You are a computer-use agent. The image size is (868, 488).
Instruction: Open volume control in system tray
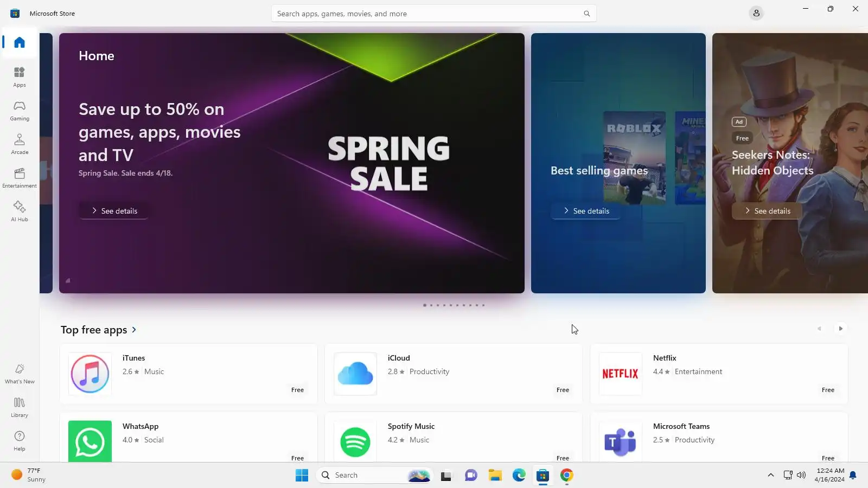(801, 476)
